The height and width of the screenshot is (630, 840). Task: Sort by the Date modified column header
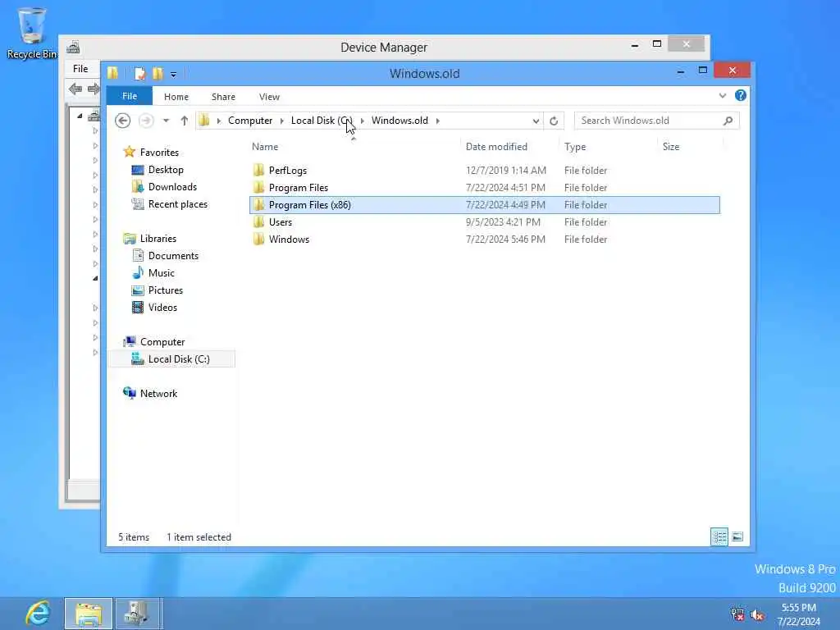click(x=496, y=147)
